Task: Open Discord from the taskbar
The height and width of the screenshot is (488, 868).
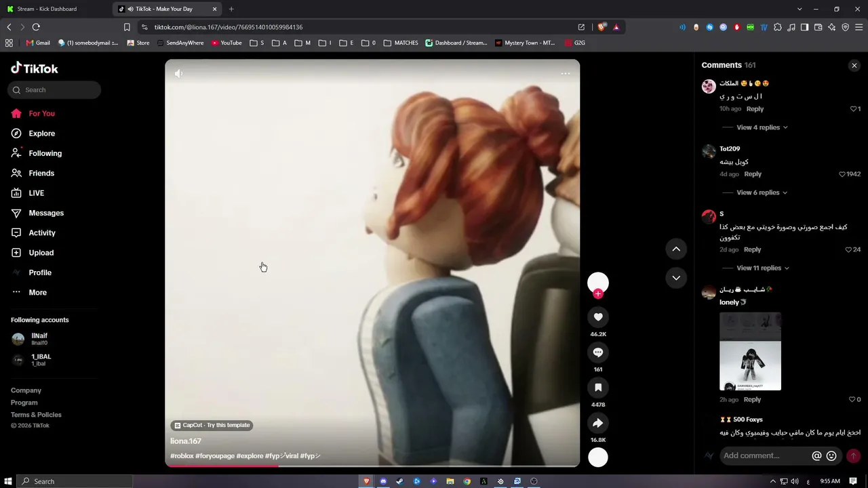Action: tap(383, 481)
